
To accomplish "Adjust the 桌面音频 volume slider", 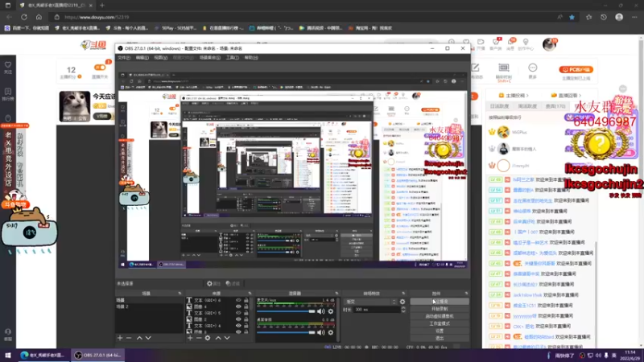I will [x=286, y=332].
